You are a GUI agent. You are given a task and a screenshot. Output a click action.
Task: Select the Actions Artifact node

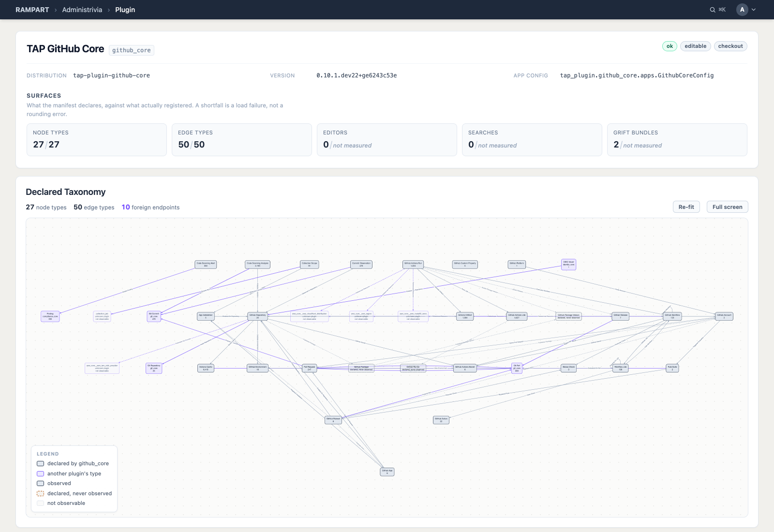click(465, 316)
